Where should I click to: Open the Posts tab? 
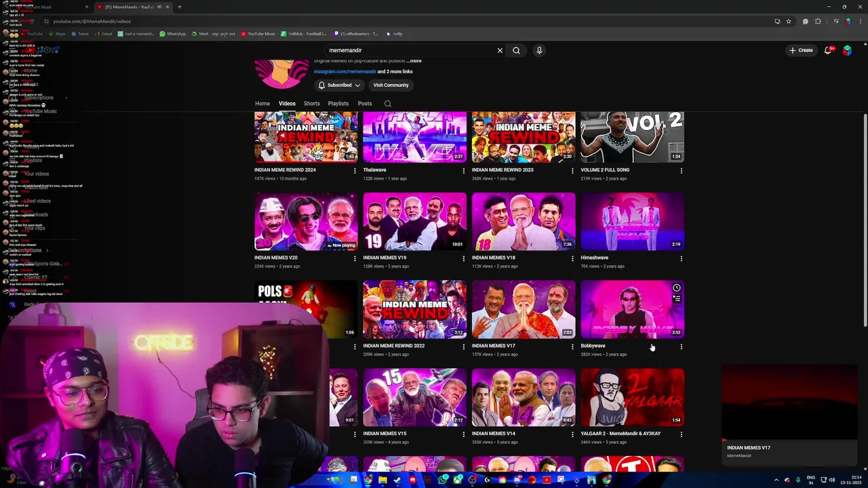pos(365,104)
